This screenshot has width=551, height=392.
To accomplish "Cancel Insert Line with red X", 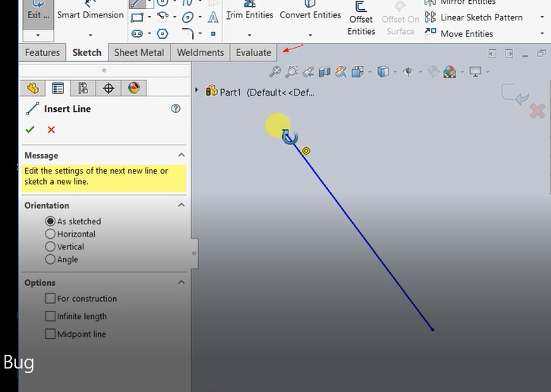I will tap(51, 130).
